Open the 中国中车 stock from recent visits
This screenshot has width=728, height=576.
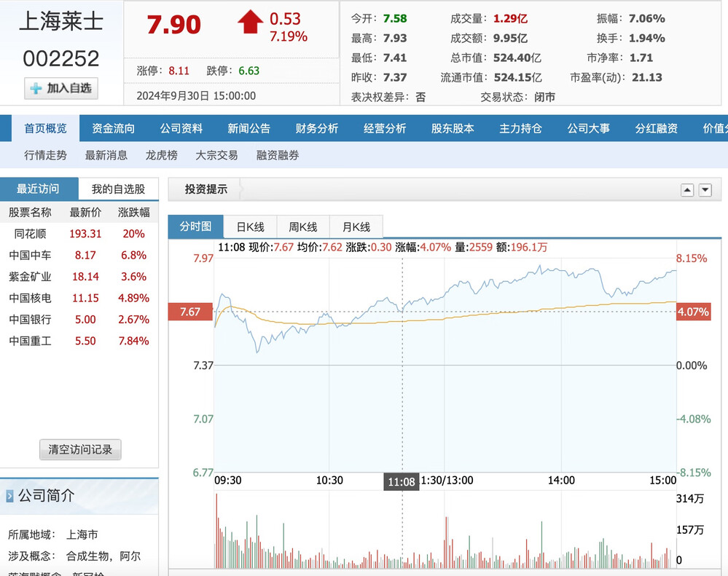tap(30, 256)
